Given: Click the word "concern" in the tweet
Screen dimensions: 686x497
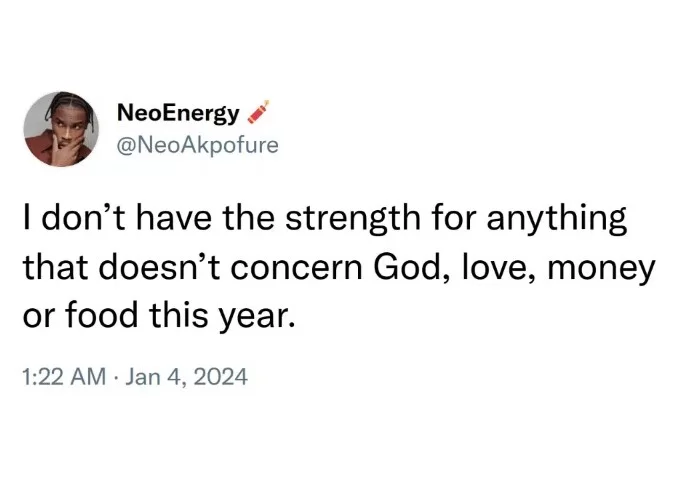Looking at the screenshot, I should (x=296, y=268).
